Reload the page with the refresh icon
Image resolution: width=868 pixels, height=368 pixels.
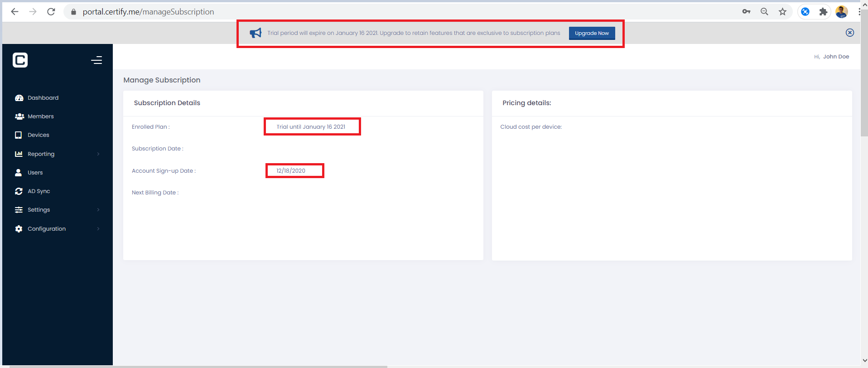tap(51, 12)
